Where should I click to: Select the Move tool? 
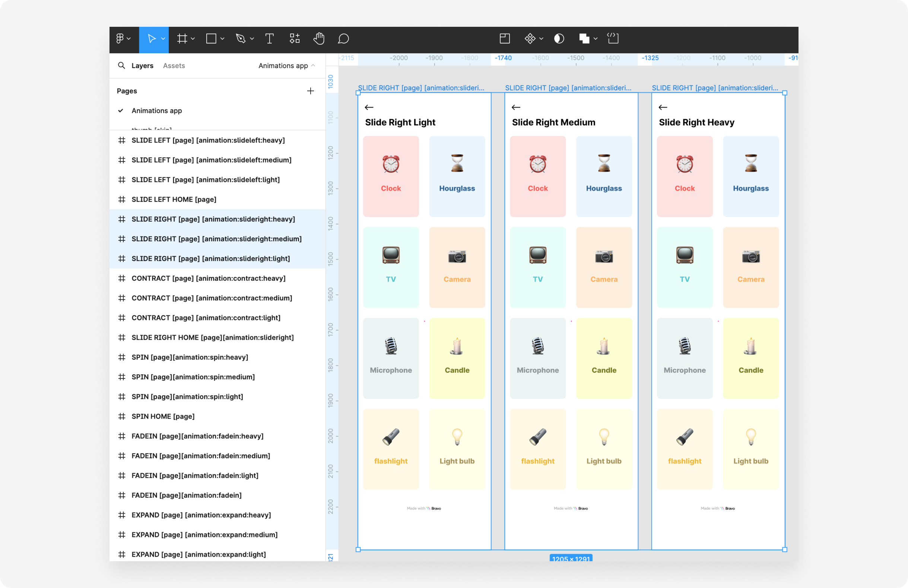(151, 38)
